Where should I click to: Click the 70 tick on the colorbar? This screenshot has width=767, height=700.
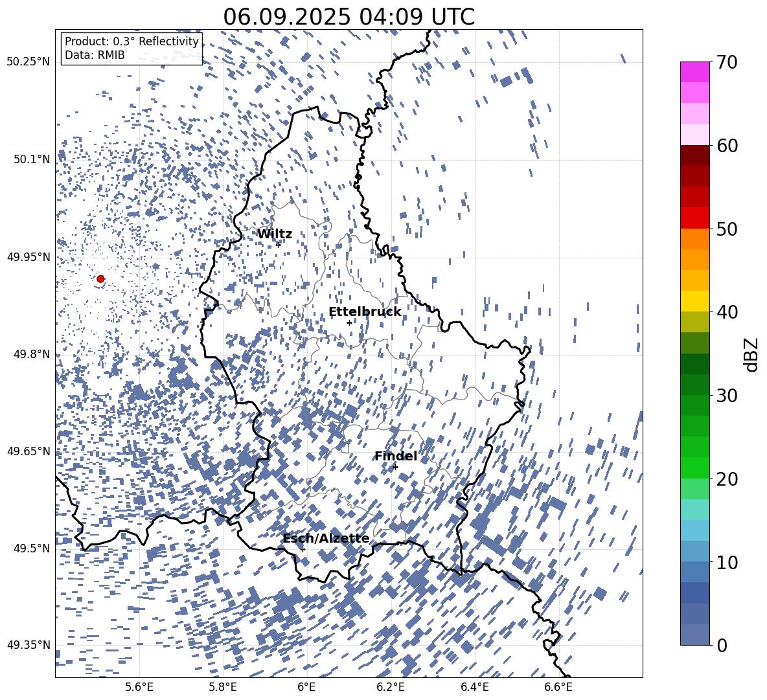[x=727, y=62]
